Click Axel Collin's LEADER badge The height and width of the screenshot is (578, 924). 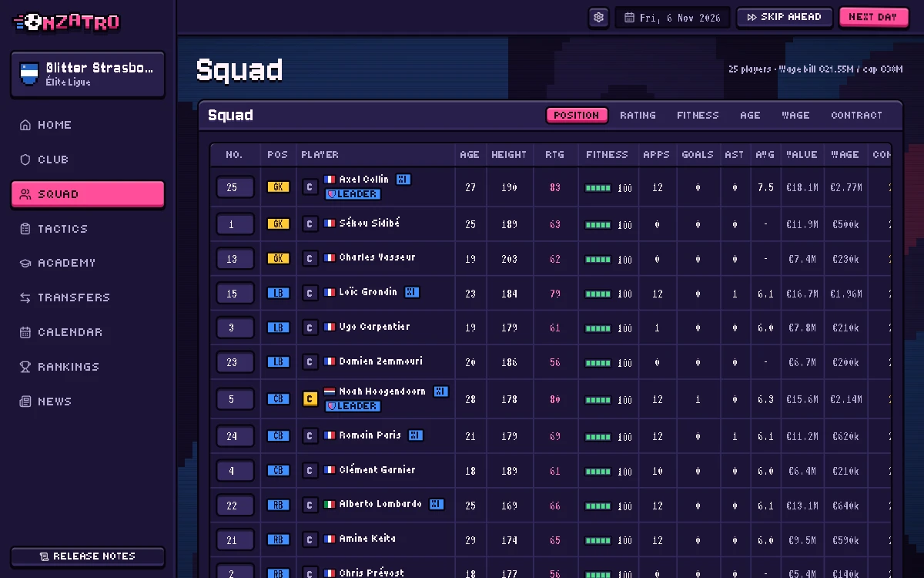pos(353,194)
